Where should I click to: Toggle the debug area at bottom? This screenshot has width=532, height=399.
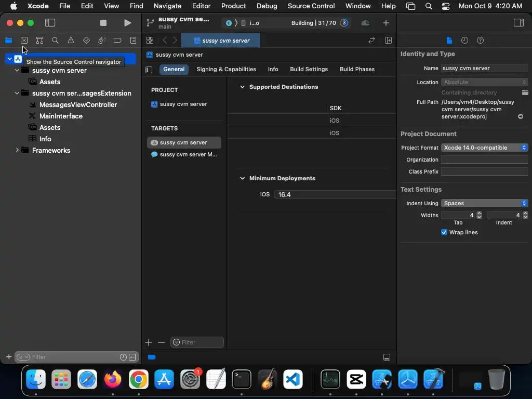(x=387, y=357)
